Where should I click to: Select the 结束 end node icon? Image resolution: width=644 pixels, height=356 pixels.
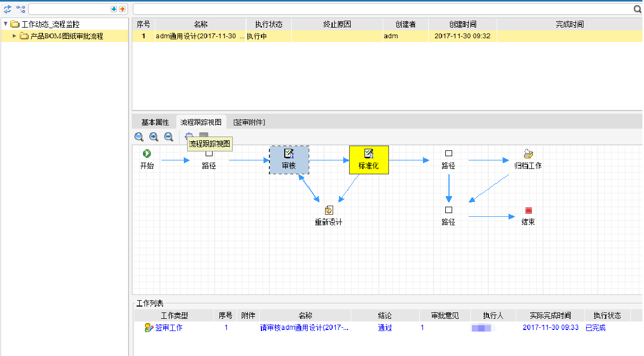point(528,210)
